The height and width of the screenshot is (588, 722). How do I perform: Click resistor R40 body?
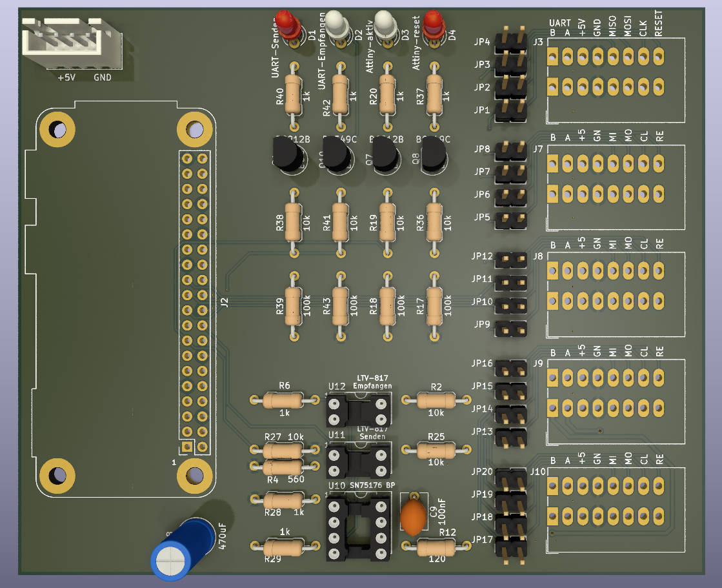(x=294, y=96)
